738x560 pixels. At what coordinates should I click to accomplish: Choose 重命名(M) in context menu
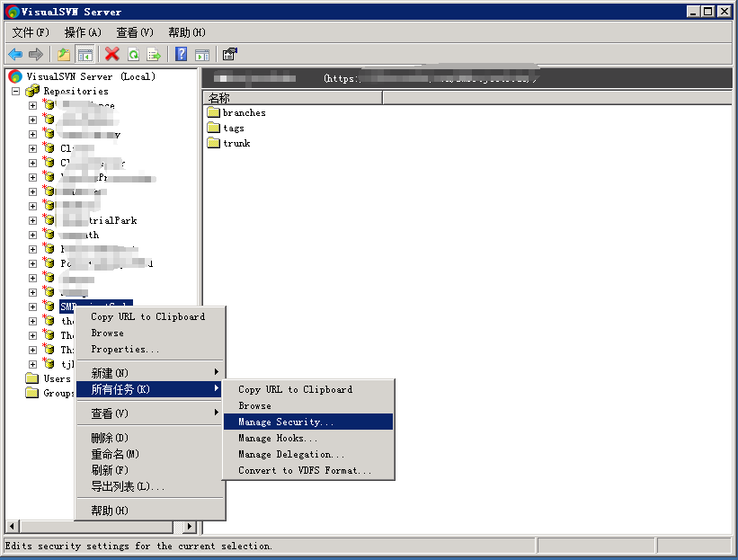tap(147, 454)
